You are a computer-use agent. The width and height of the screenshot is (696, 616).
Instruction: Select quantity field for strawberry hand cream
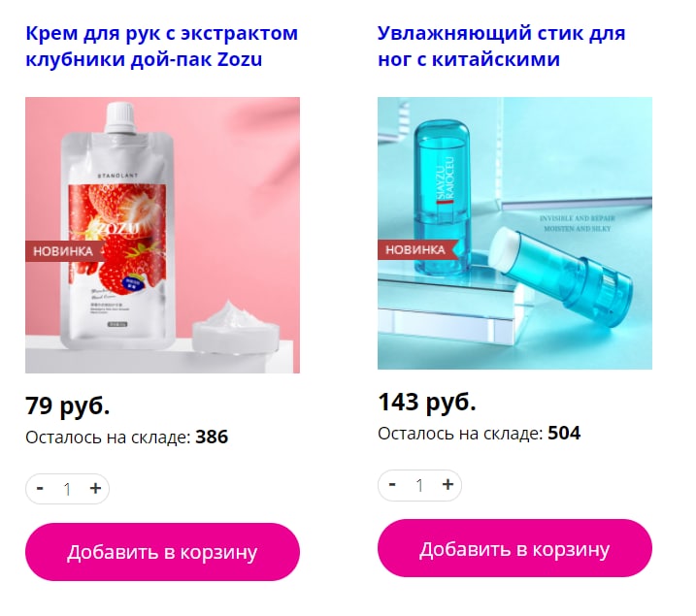click(x=67, y=489)
